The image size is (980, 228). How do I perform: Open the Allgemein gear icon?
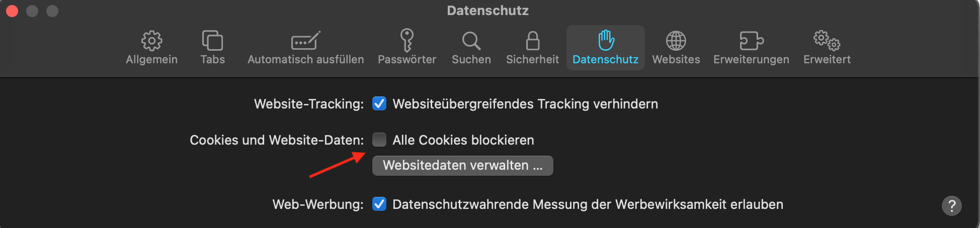coord(151,41)
